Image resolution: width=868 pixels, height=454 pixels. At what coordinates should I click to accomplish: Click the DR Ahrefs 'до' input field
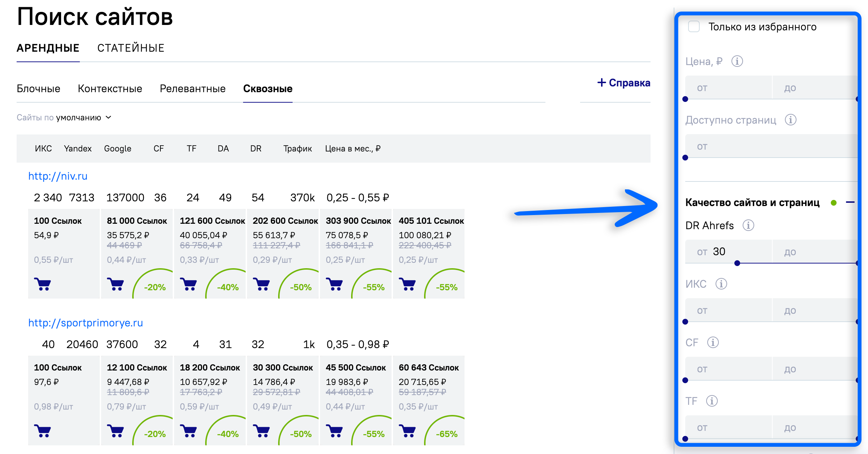(815, 252)
